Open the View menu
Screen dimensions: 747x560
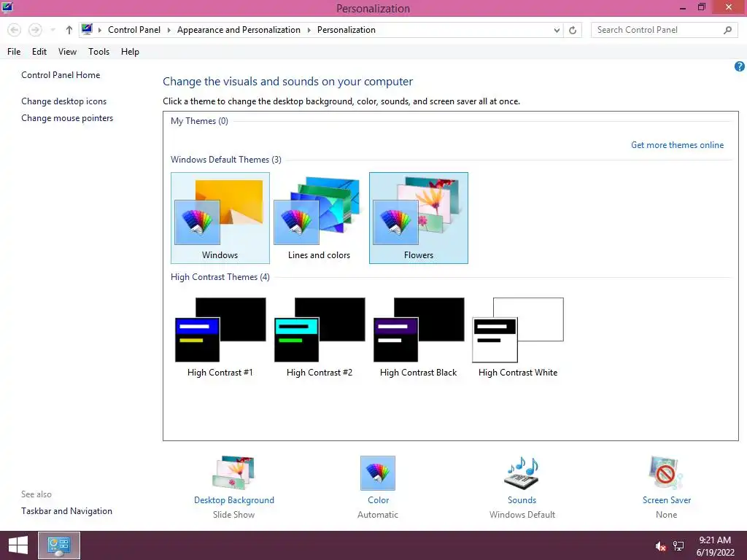click(67, 52)
